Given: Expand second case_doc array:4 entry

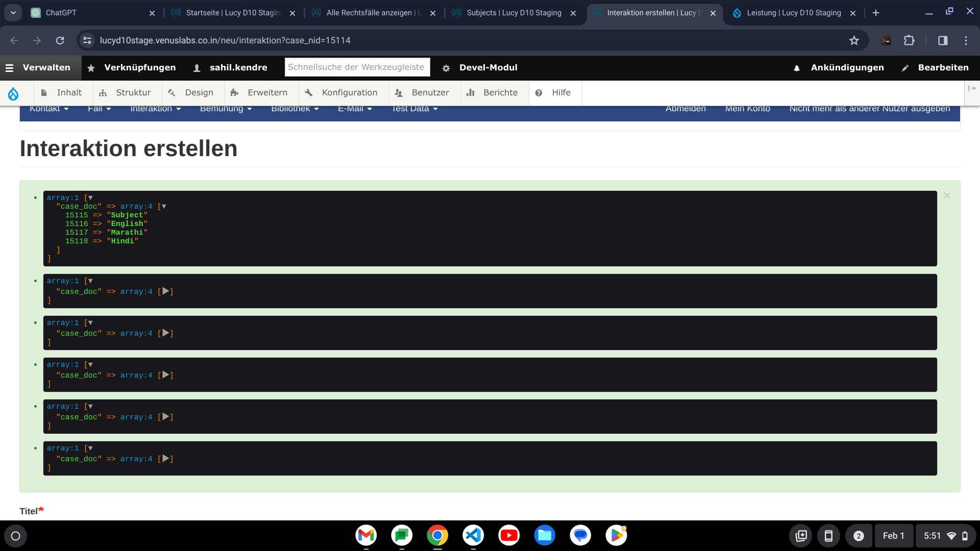Looking at the screenshot, I should coord(165,291).
